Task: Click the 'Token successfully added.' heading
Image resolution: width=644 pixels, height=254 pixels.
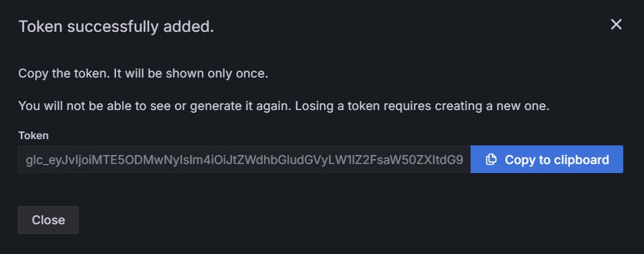Action: 116,27
